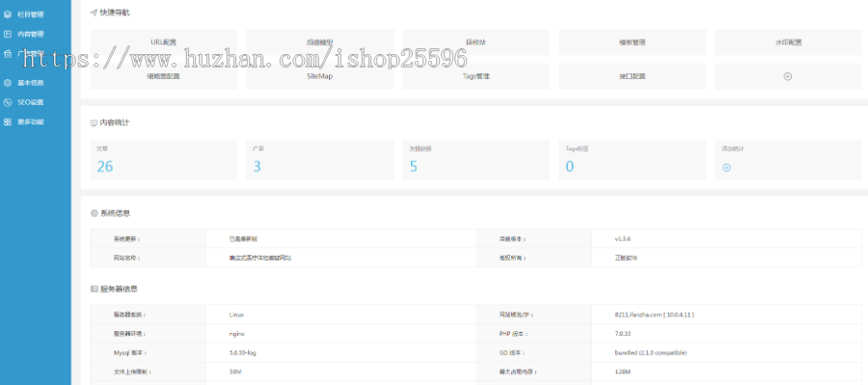Select the 文章 count 26
This screenshot has height=385, width=868.
point(104,166)
